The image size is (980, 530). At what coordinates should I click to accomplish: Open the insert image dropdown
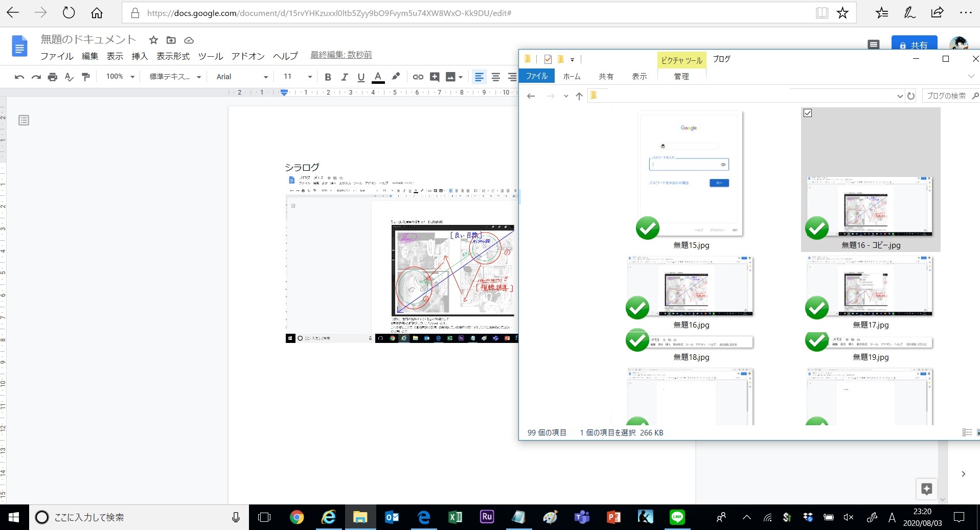point(454,77)
